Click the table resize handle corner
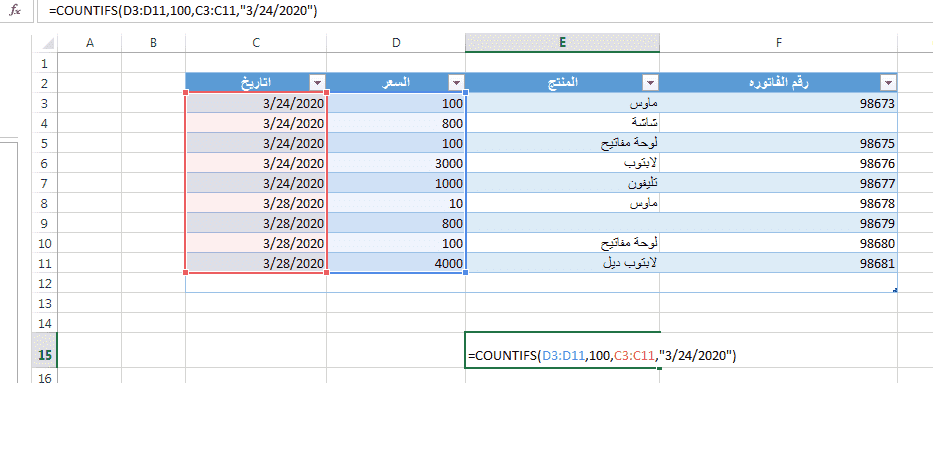933x460 pixels. (895, 290)
